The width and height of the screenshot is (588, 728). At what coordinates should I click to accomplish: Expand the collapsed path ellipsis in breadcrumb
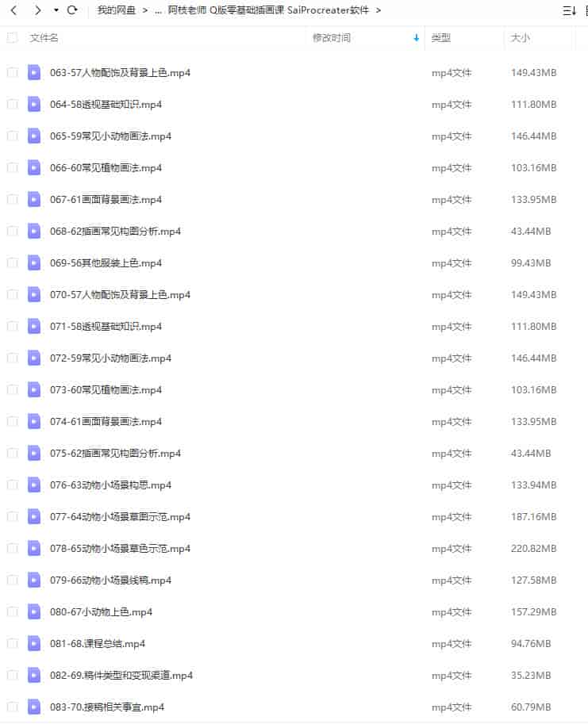[159, 10]
